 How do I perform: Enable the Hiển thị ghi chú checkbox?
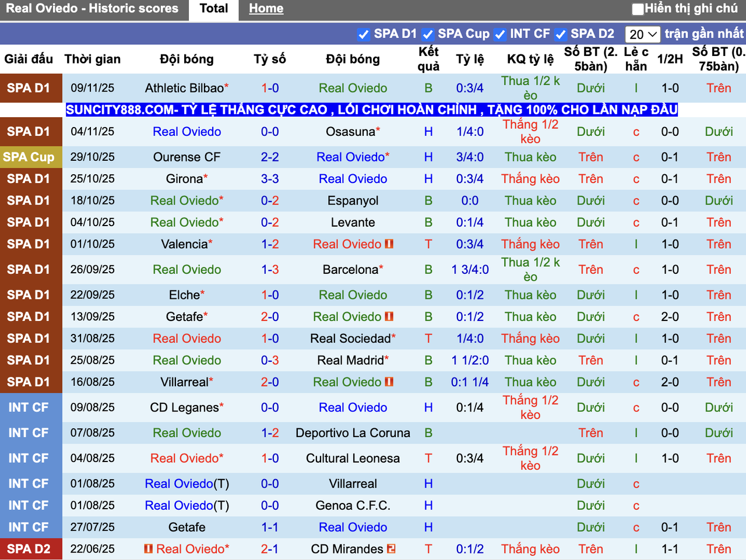638,9
